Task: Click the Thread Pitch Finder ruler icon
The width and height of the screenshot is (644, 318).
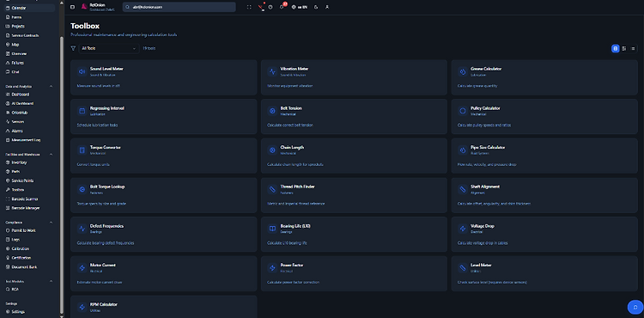Action: (272, 189)
